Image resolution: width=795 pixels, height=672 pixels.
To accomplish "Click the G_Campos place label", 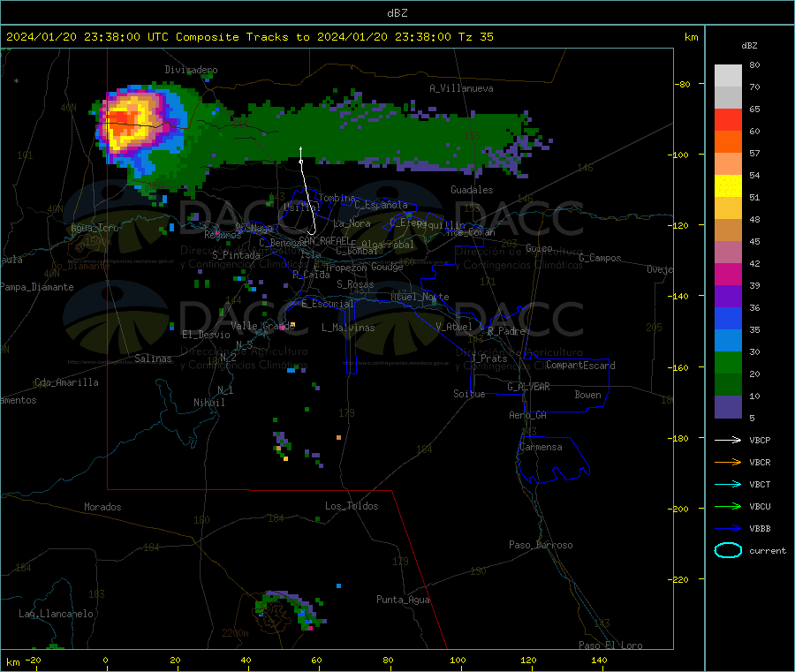I will 600,258.
